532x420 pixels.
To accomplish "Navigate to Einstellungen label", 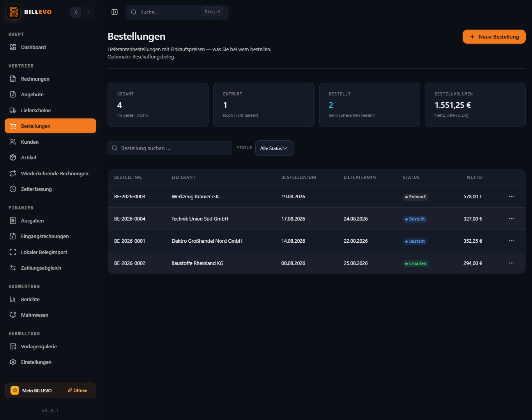I will coord(36,362).
